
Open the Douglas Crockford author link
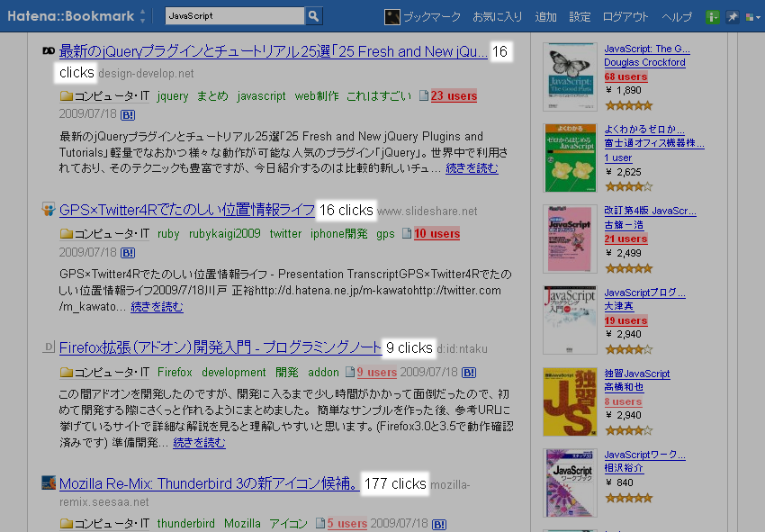click(644, 62)
